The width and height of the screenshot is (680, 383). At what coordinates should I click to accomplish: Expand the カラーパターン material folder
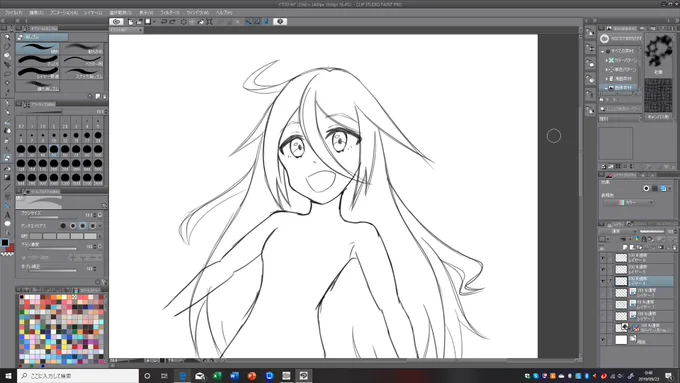tap(606, 60)
